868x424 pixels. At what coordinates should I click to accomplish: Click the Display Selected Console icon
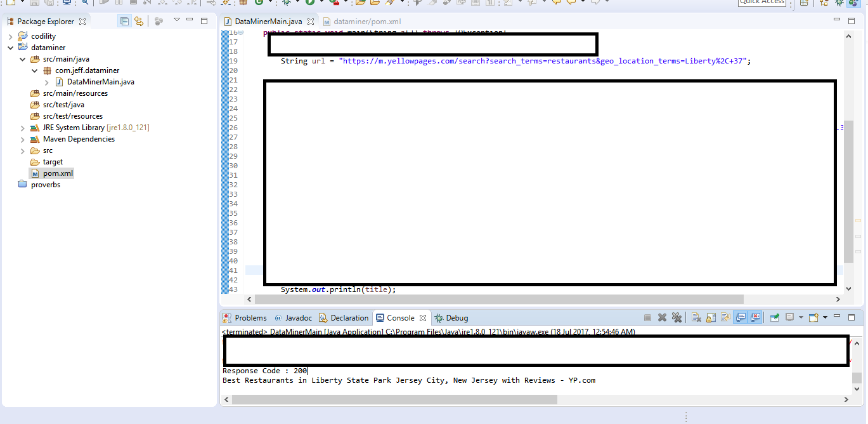click(x=789, y=317)
